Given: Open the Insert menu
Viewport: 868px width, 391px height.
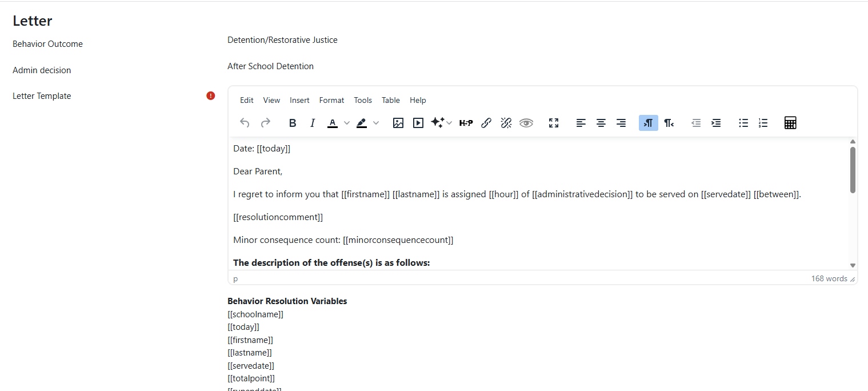Looking at the screenshot, I should (299, 100).
